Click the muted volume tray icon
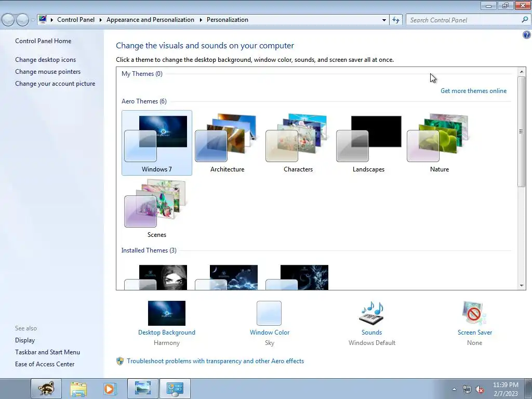The image size is (532, 399). [x=480, y=390]
